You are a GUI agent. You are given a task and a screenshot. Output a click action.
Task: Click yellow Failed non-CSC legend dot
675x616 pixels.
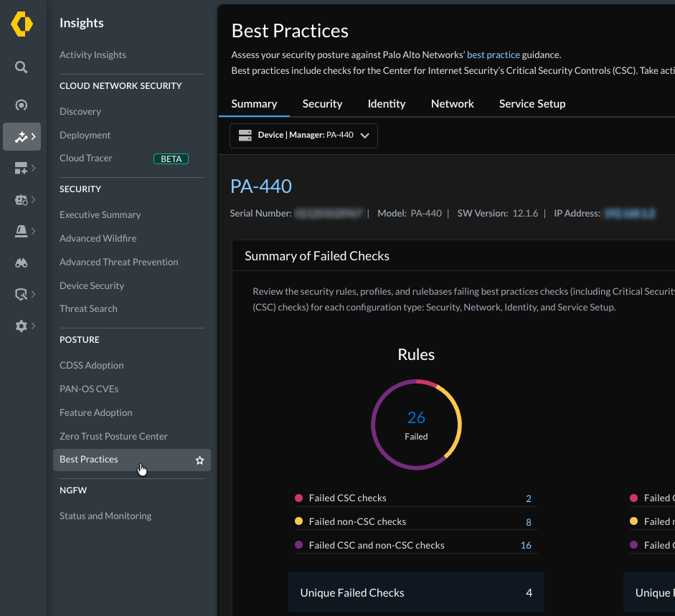click(298, 521)
